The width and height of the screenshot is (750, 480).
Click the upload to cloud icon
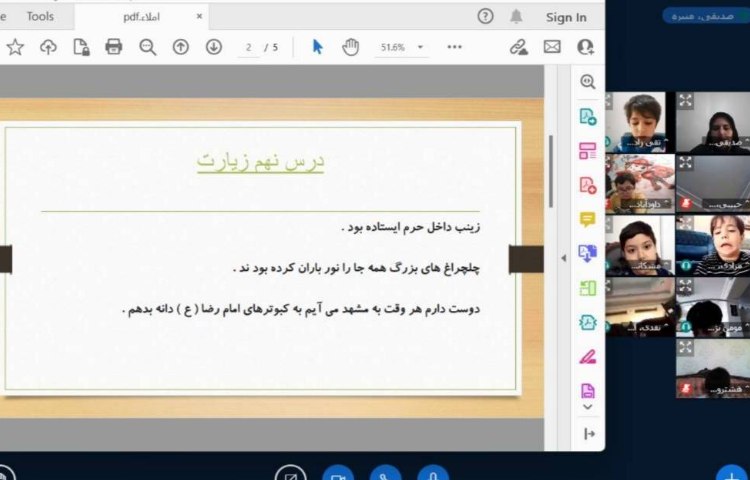click(48, 47)
